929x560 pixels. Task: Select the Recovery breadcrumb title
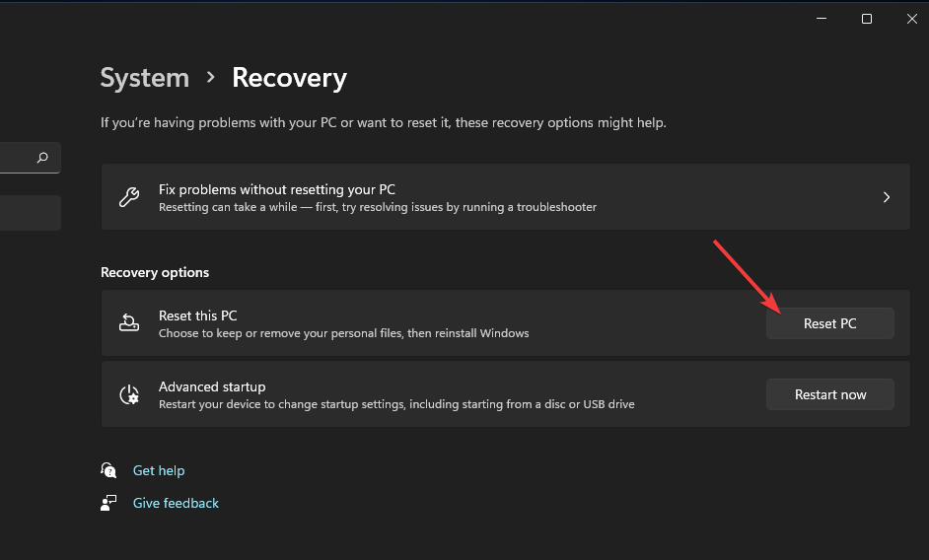(289, 78)
